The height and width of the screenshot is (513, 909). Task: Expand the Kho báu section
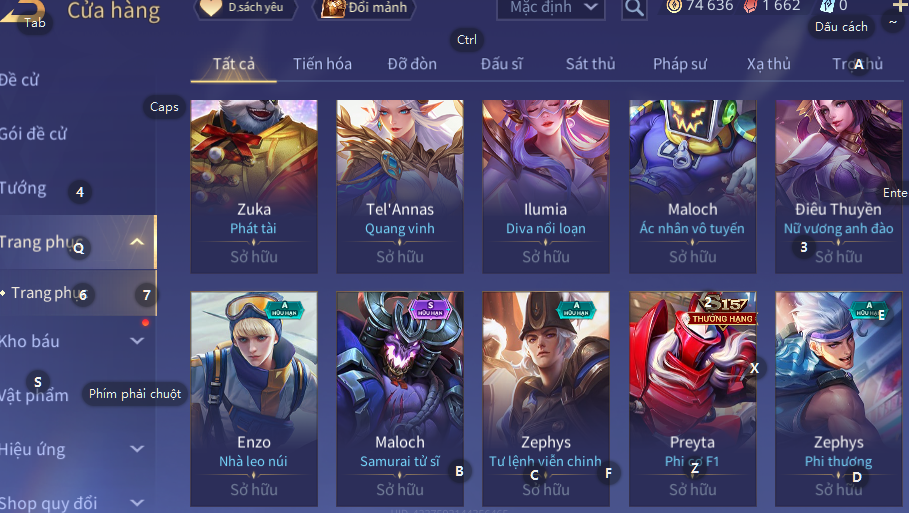(x=137, y=341)
